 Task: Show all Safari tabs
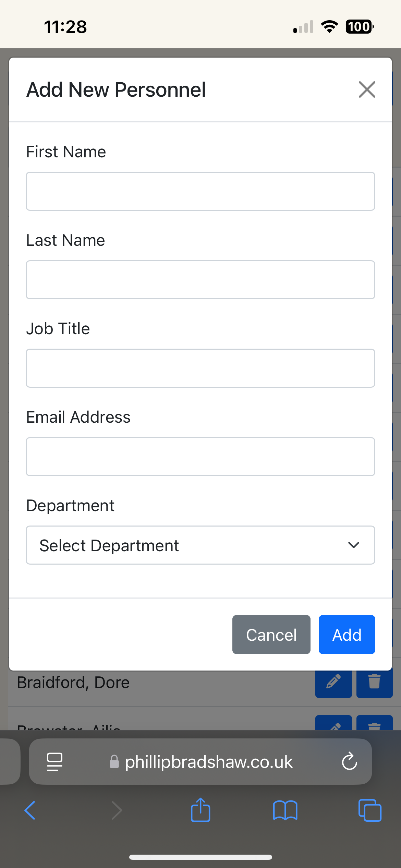tap(370, 810)
